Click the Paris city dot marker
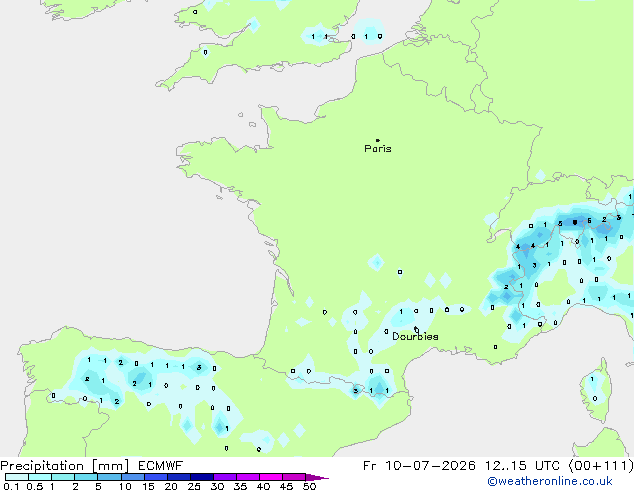Image resolution: width=634 pixels, height=490 pixels. click(x=378, y=140)
